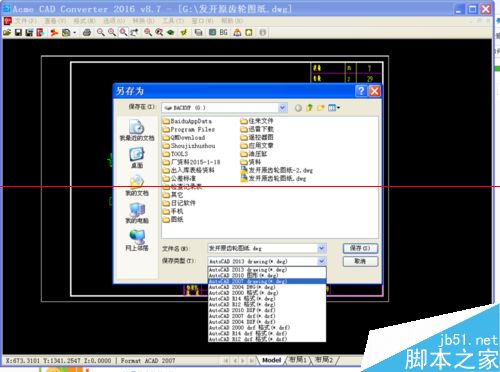Click the Up One Level folder icon
500x372 pixels.
coord(310,108)
